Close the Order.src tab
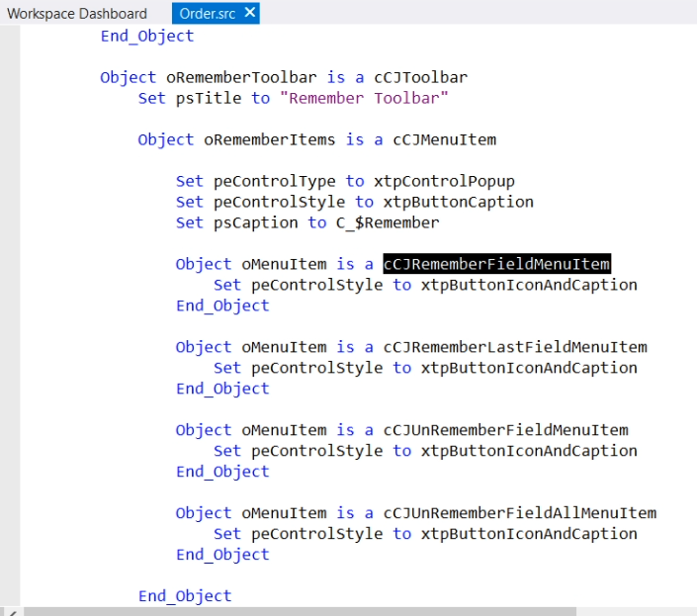Screen dimensions: 697x616 (x=249, y=13)
